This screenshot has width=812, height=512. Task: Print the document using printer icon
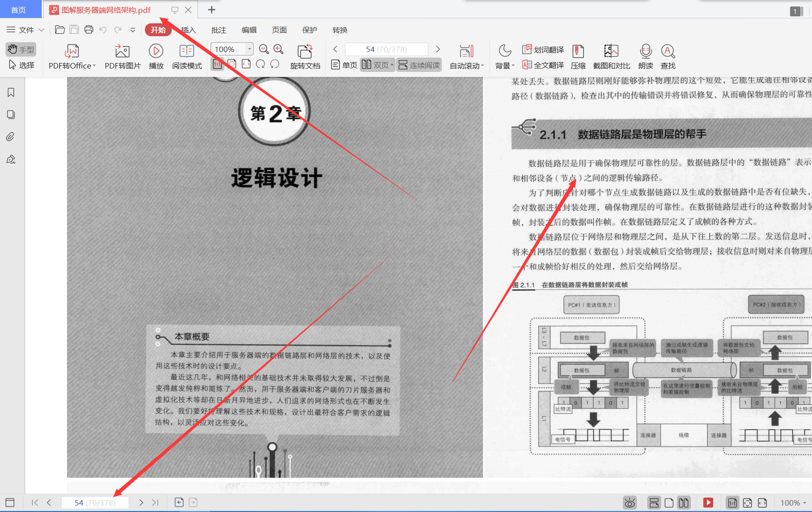tap(89, 30)
